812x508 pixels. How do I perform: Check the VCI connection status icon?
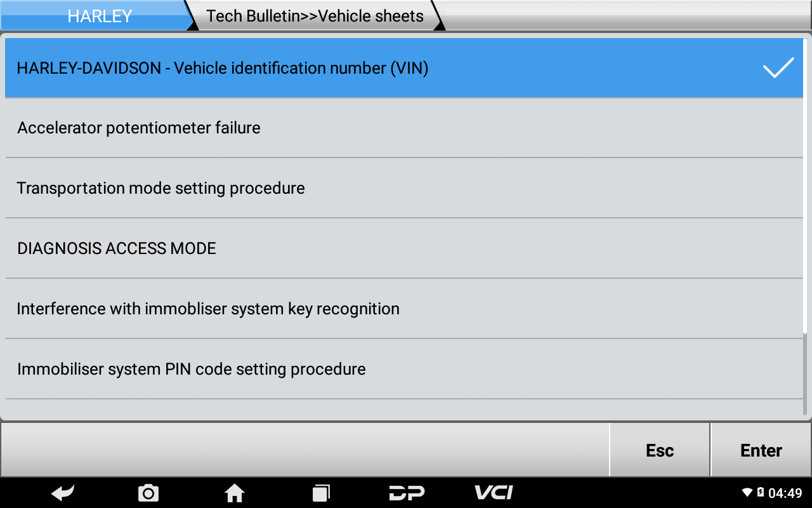[494, 492]
